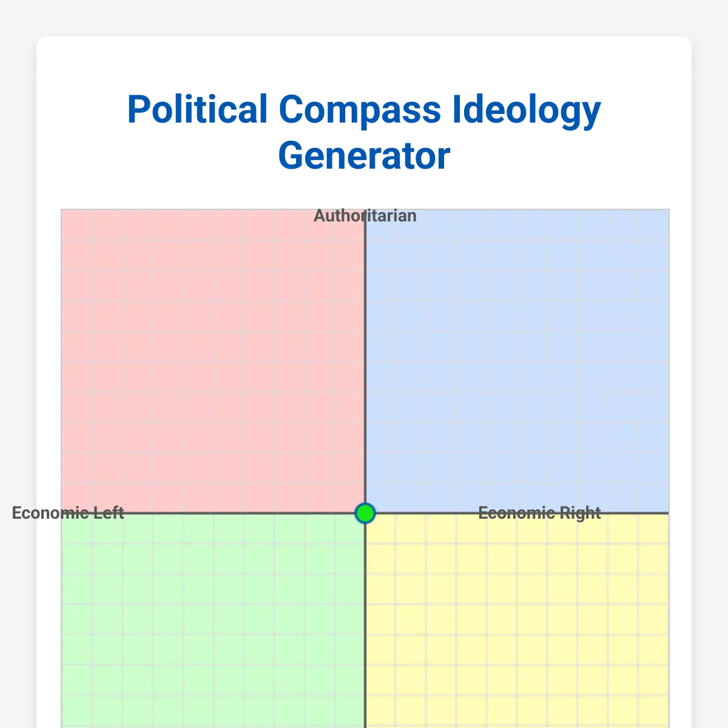
Task: Click inside the yellow libertarian-right quadrant
Action: click(x=517, y=619)
